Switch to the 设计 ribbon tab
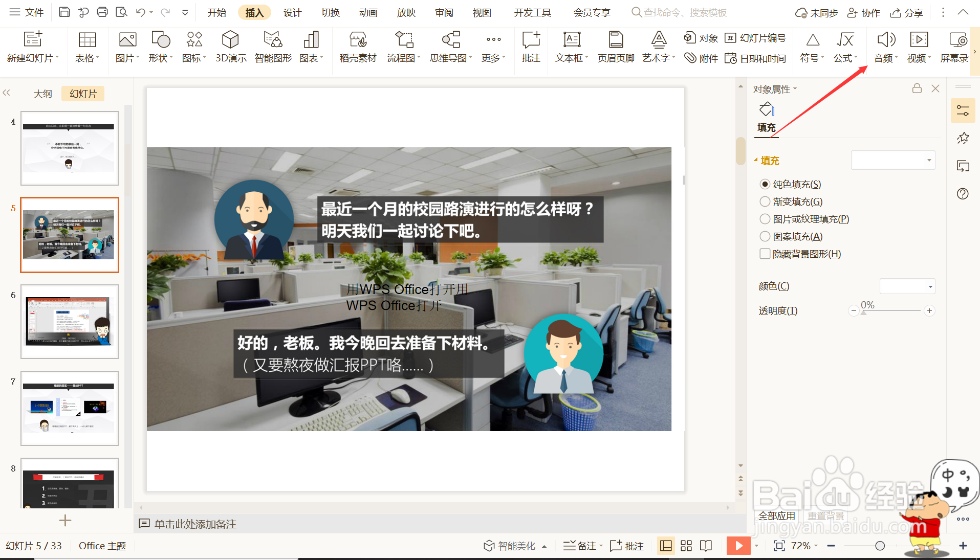Screen dimensions: 980x560 tap(293, 12)
